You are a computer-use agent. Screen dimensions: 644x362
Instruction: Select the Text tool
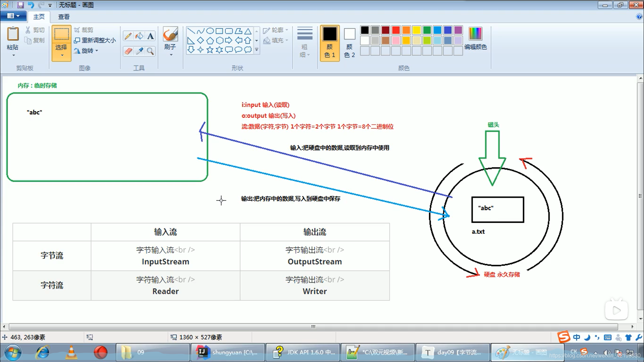coord(151,36)
